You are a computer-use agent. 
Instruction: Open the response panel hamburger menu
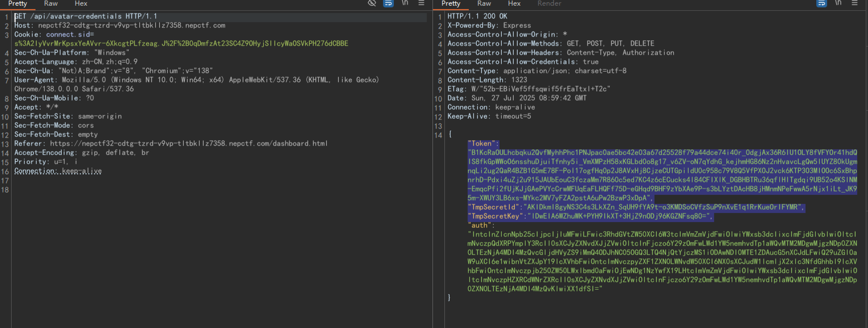855,3
